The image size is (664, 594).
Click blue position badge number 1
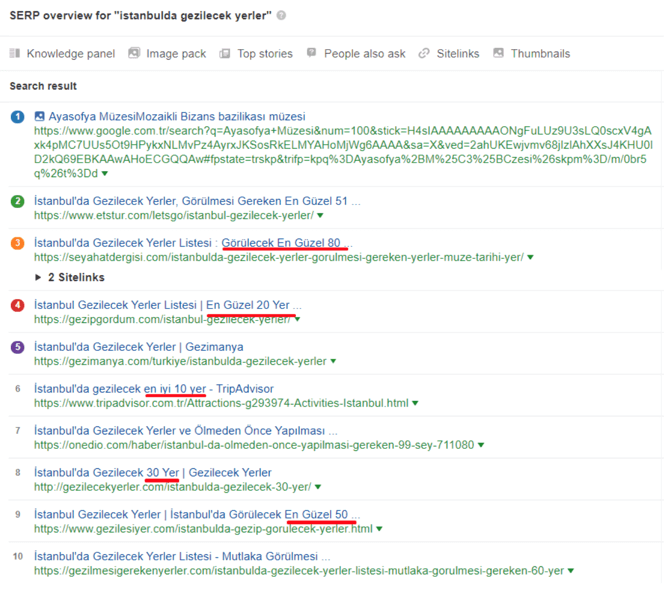[x=17, y=117]
